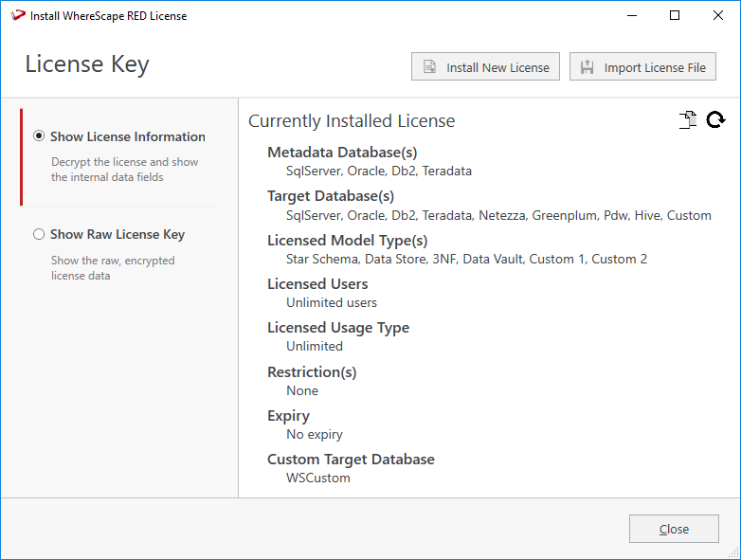
Task: Maximize the Install WhereScape RED License window
Action: click(675, 15)
